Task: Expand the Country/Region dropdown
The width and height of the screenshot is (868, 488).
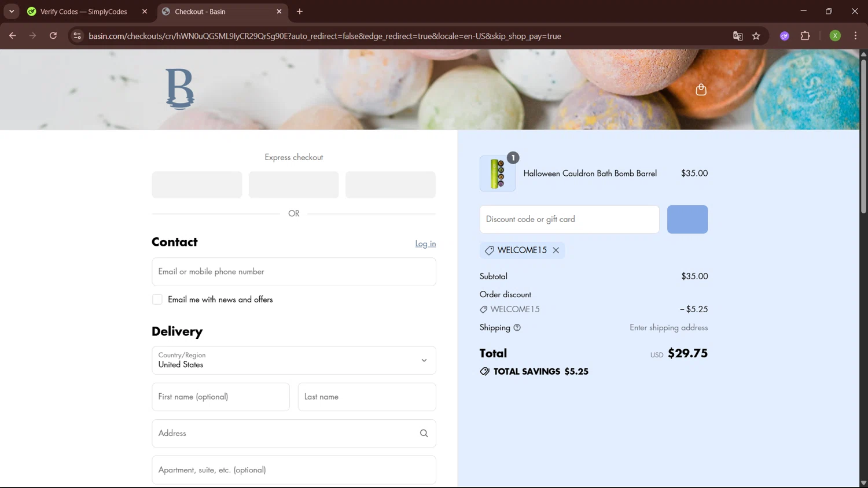Action: click(294, 360)
